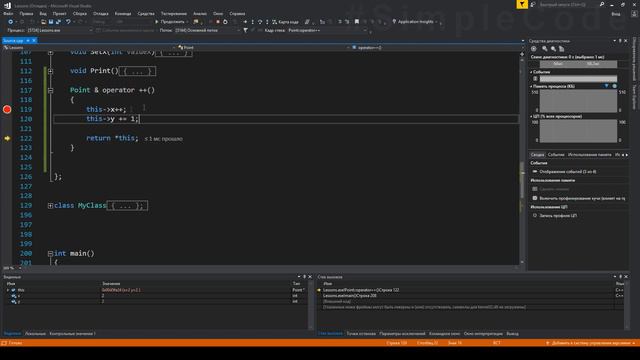Select the Контрольные значения 1 tab

click(72, 333)
